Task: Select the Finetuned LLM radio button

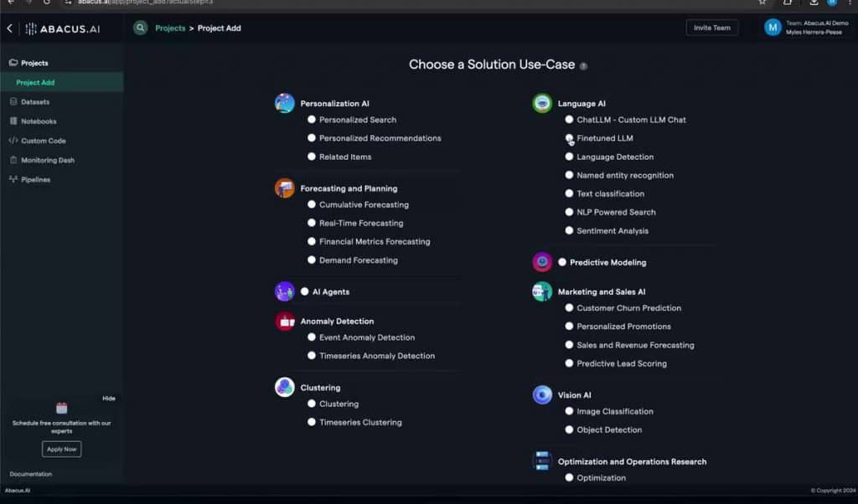Action: click(x=569, y=138)
